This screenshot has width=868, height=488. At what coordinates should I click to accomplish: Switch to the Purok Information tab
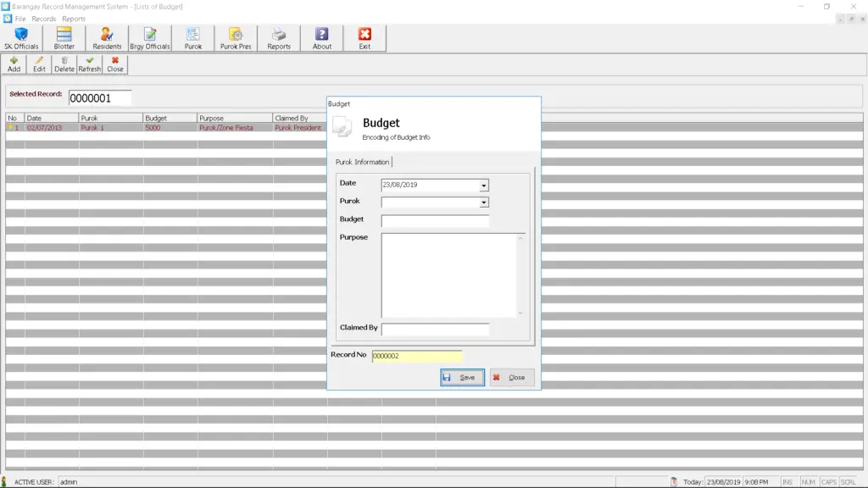click(x=362, y=162)
